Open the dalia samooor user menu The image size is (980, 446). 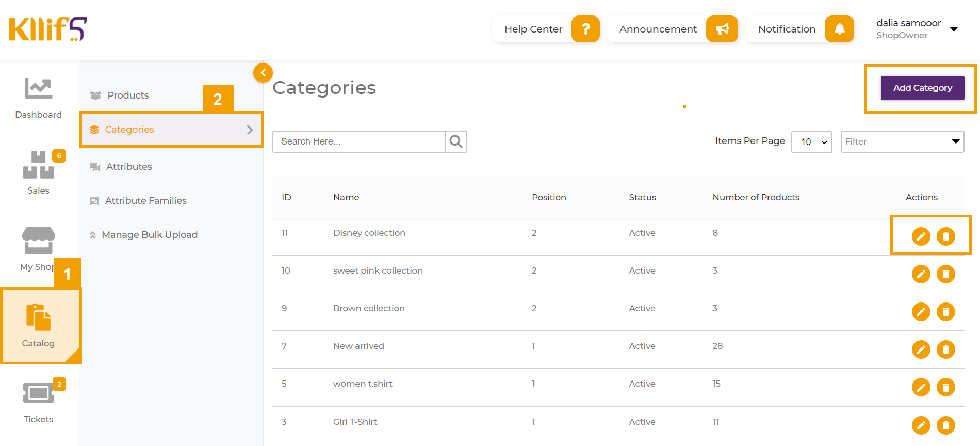click(954, 29)
